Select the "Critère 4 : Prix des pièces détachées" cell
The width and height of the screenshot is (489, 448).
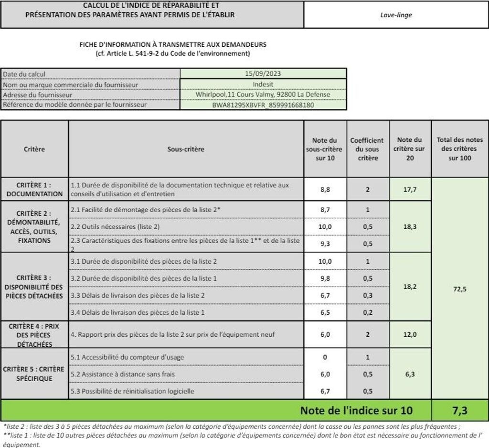click(x=34, y=335)
